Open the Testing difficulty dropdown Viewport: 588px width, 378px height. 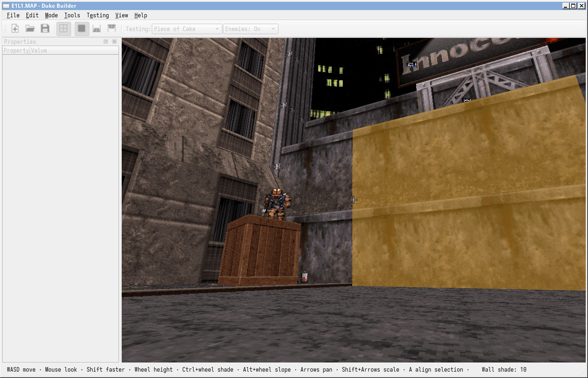187,29
